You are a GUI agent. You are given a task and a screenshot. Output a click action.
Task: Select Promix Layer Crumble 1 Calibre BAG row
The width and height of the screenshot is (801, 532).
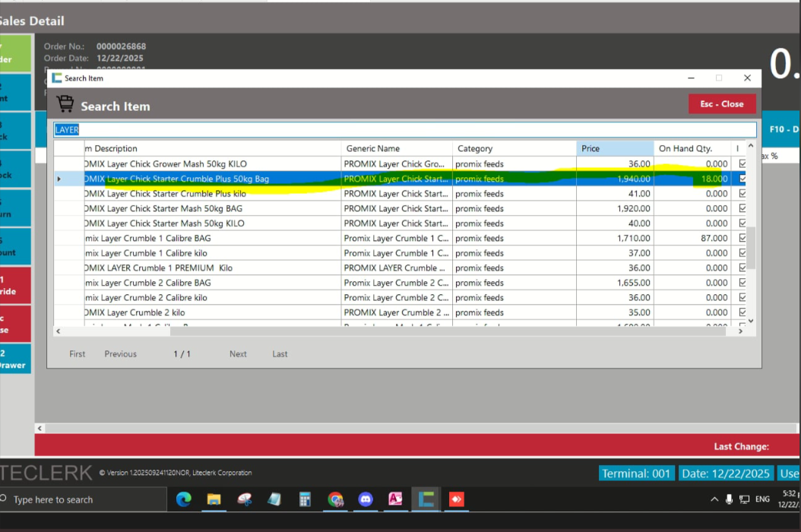pos(213,239)
